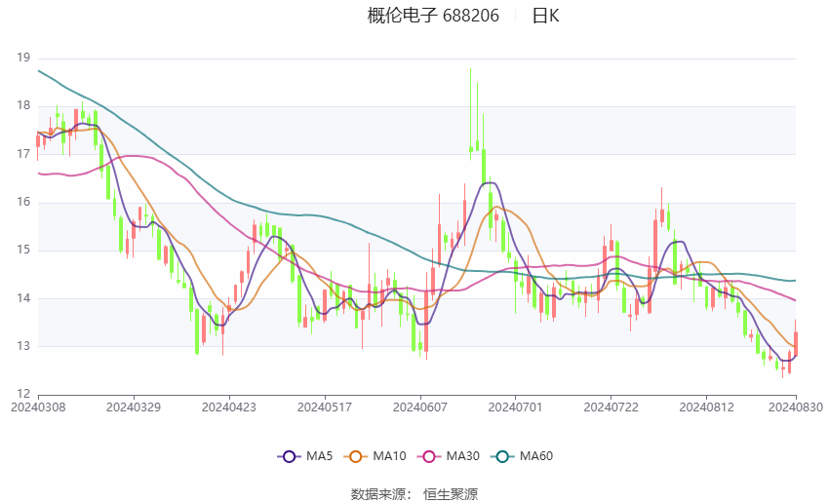Screen dimensions: 829x504
Task: Click the 恒生聚源 source name
Action: [451, 494]
